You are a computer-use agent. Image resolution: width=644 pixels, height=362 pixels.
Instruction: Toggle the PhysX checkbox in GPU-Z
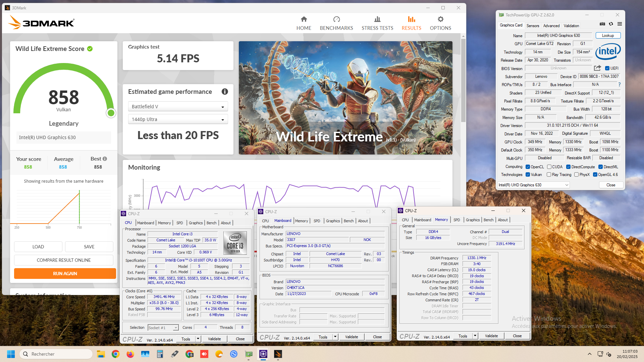[x=576, y=174]
